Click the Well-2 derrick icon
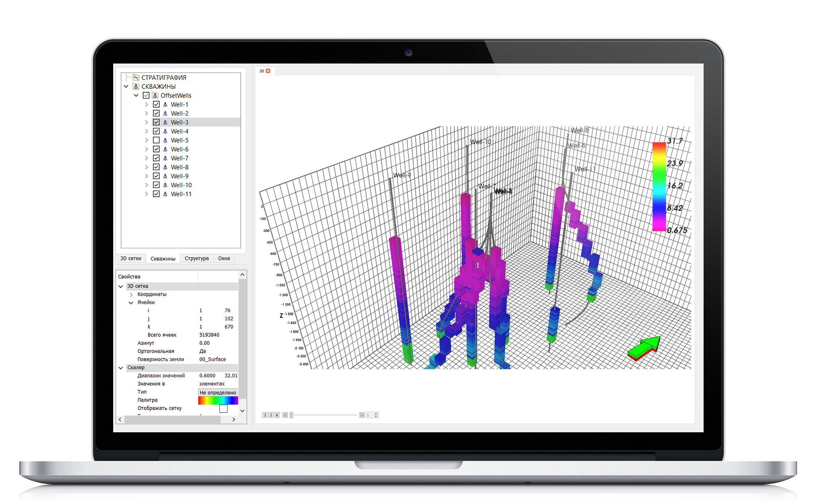This screenshot has width=818, height=504. tap(165, 114)
